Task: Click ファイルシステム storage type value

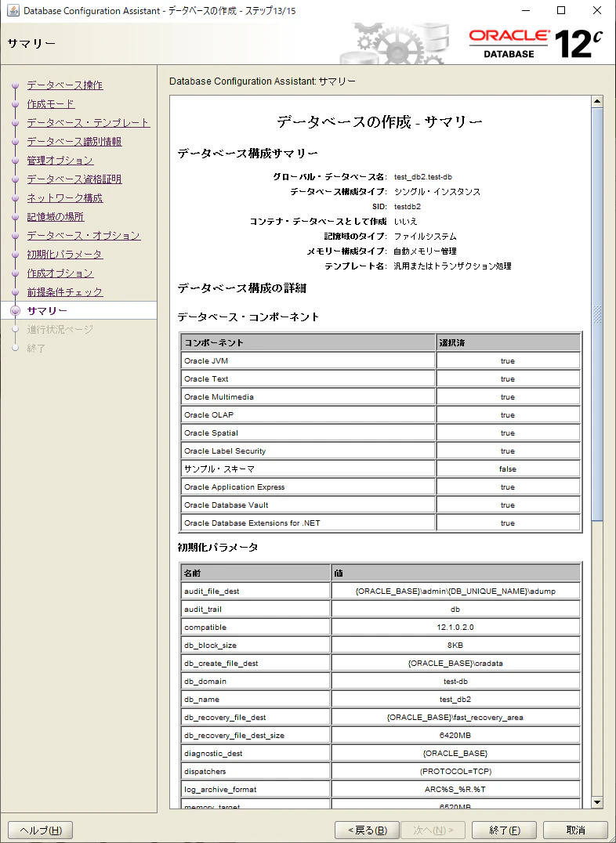Action: point(425,236)
